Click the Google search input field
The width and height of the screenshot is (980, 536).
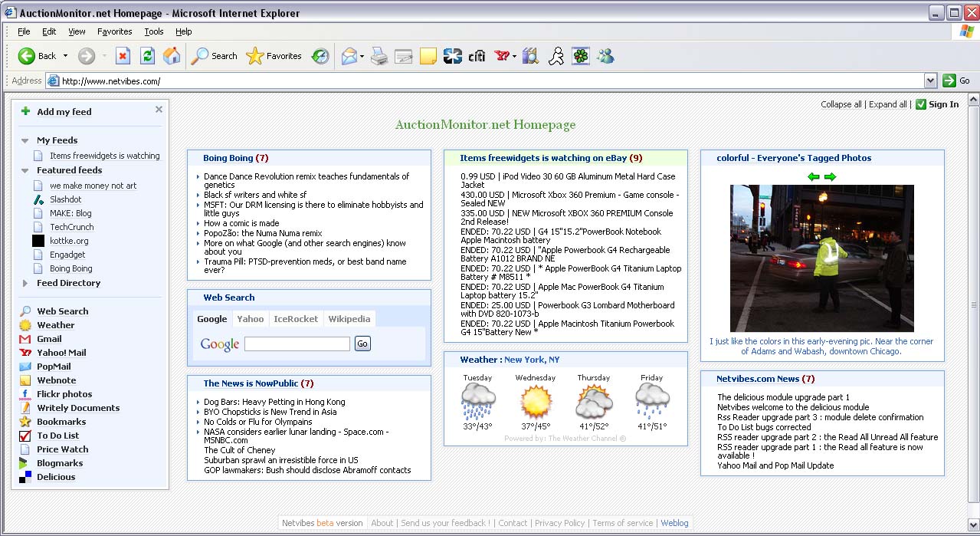tap(297, 344)
